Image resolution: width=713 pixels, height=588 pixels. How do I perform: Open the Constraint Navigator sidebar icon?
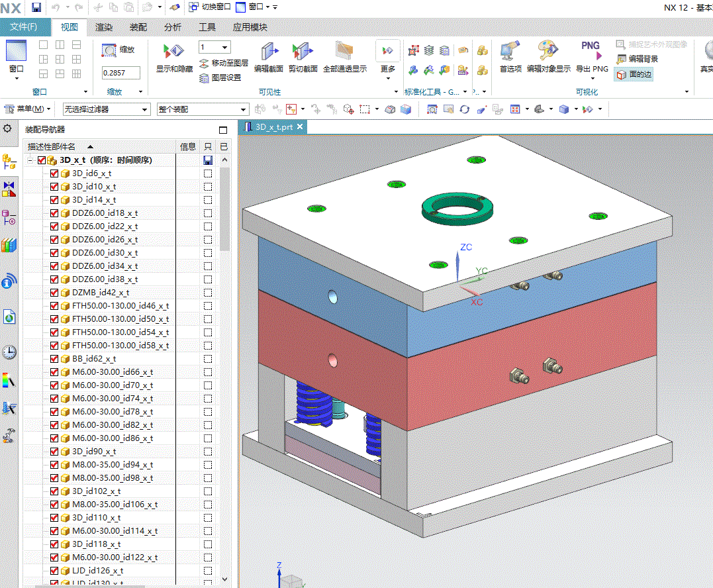(9, 189)
